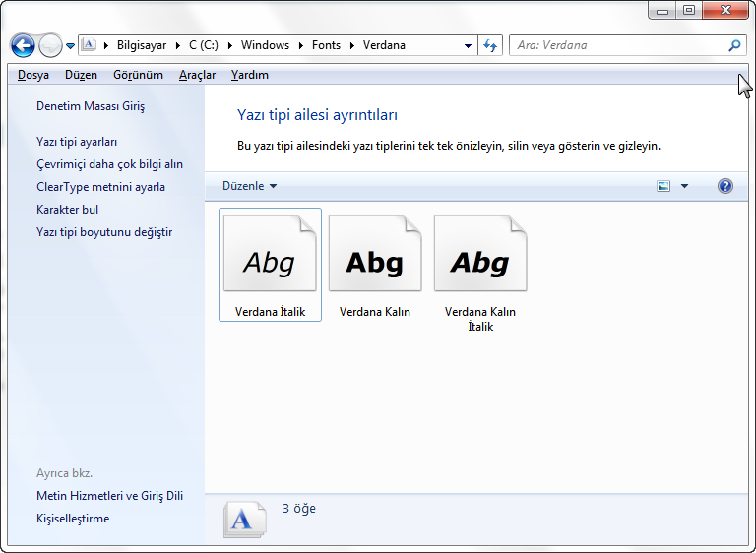The width and height of the screenshot is (756, 553).
Task: Click the blue help question mark icon
Action: tap(725, 186)
